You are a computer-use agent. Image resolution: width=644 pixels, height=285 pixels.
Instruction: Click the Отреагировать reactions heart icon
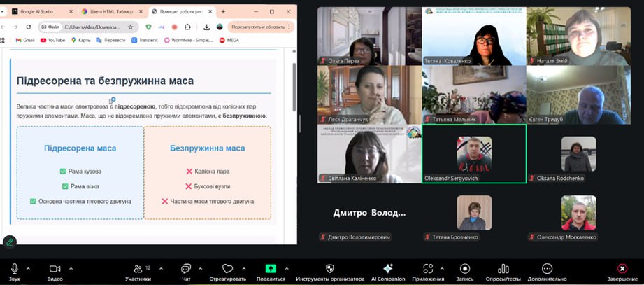(x=227, y=269)
